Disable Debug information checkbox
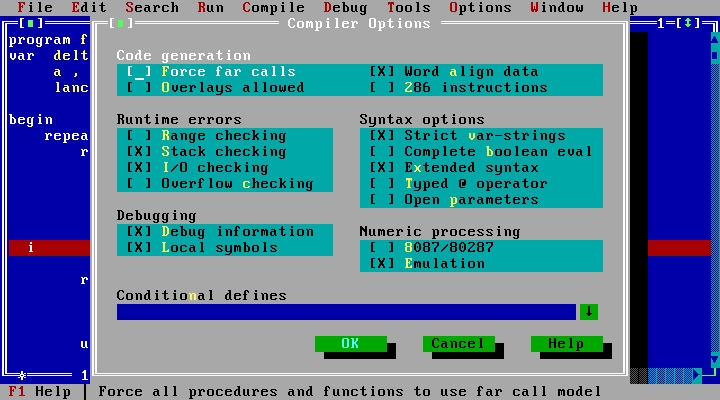Screen dimensions: 720x400 coord(140,232)
